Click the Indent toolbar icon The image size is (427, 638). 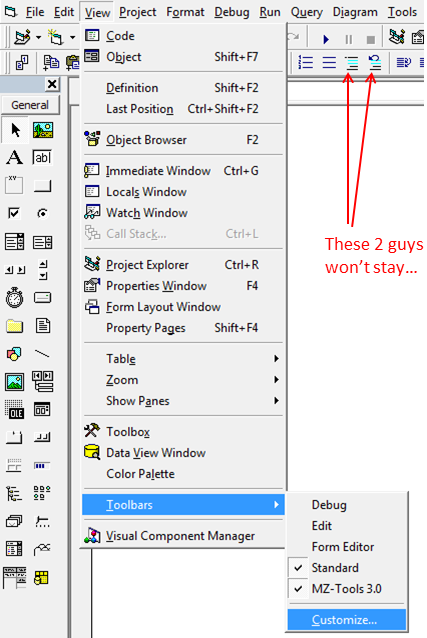point(351,62)
